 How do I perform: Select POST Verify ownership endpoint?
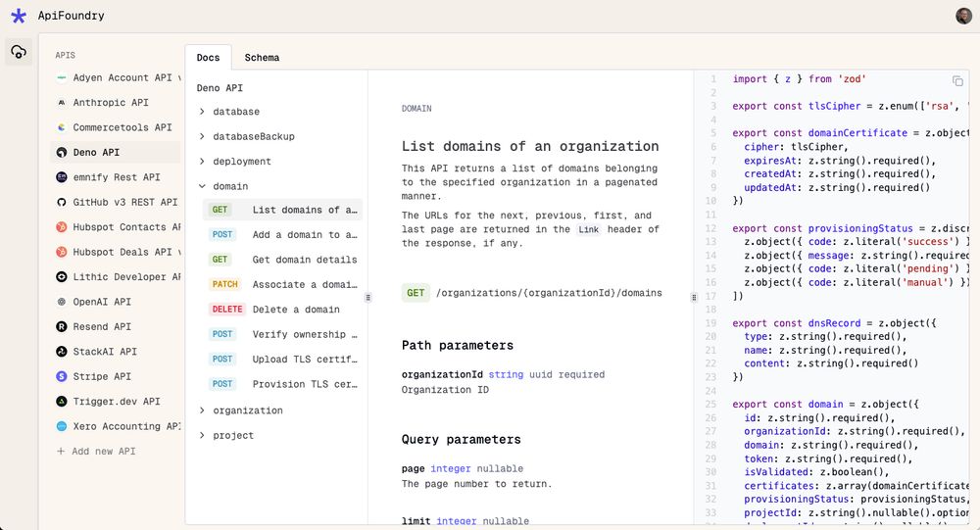coord(282,335)
